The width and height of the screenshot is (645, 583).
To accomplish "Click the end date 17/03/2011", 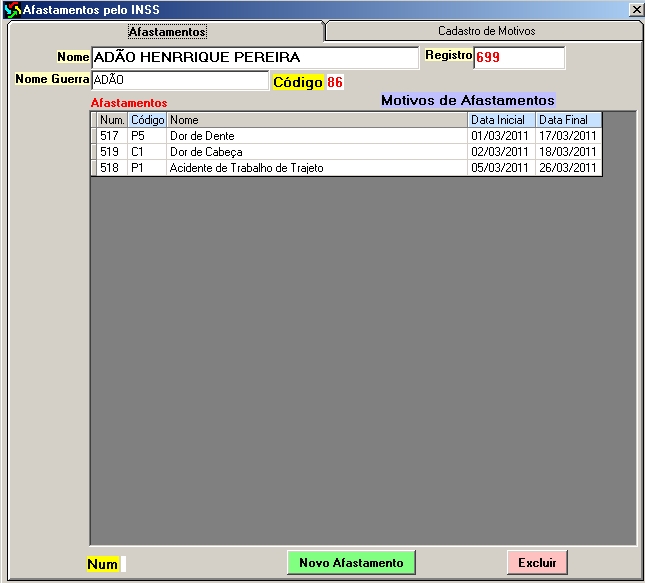I will 568,136.
